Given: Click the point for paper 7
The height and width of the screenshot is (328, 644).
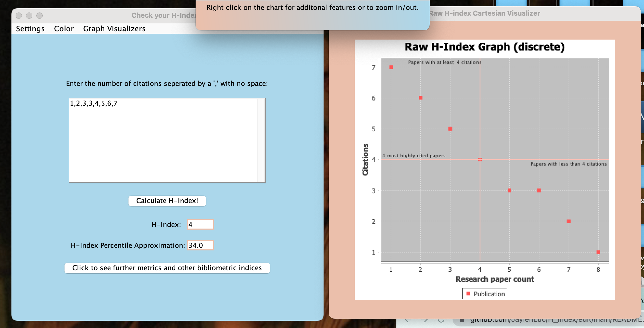Looking at the screenshot, I should [569, 221].
